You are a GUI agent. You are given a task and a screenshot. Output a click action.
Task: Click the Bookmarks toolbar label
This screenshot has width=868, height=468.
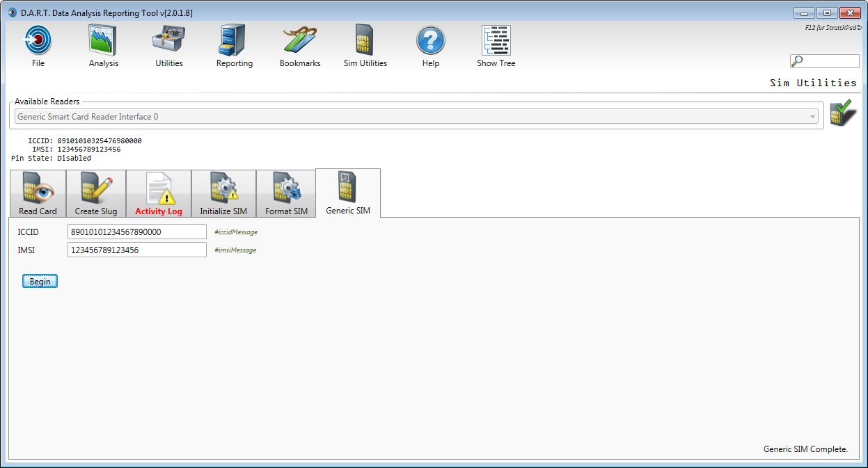[x=300, y=63]
